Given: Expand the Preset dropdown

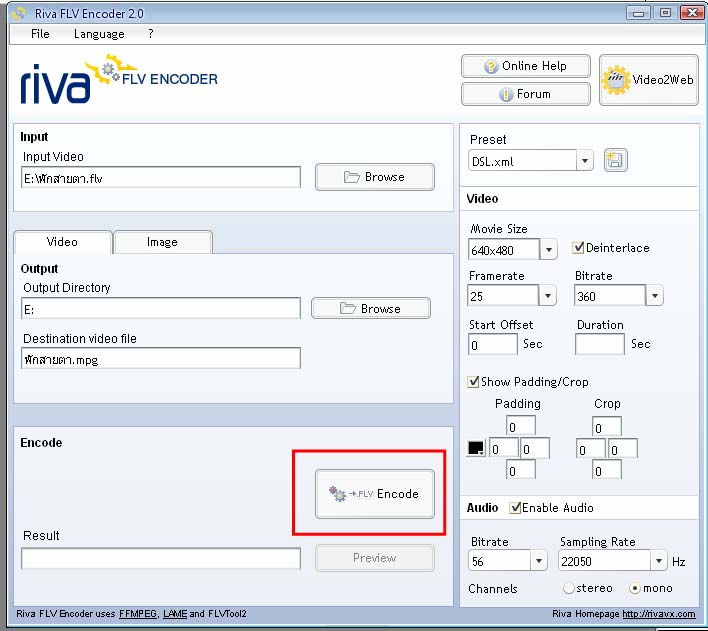Looking at the screenshot, I should point(585,161).
